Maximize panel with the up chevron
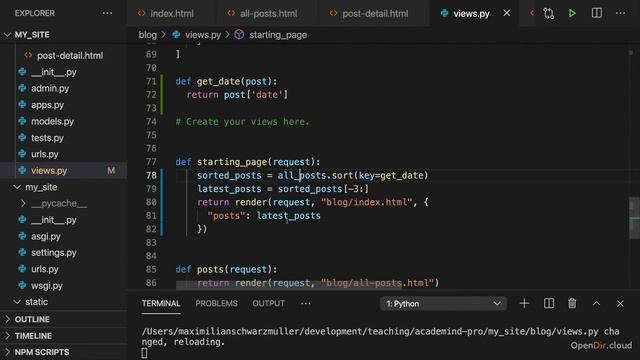 pos(596,303)
